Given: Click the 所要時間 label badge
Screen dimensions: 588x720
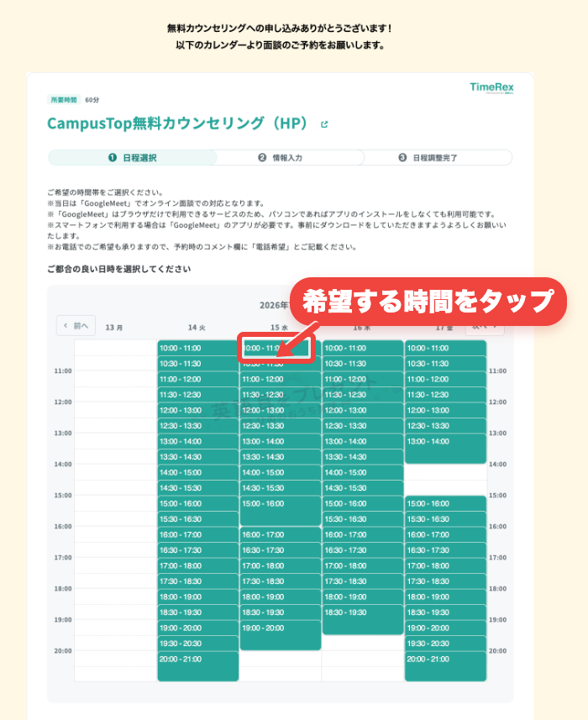Looking at the screenshot, I should tap(64, 100).
